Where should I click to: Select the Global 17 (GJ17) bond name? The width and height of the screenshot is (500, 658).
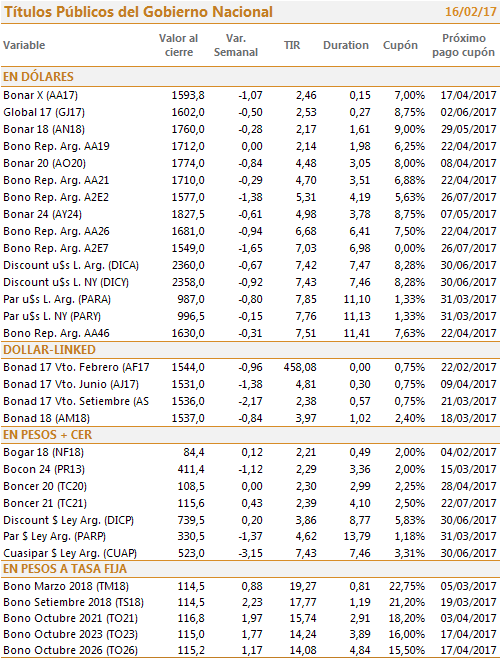click(x=44, y=112)
